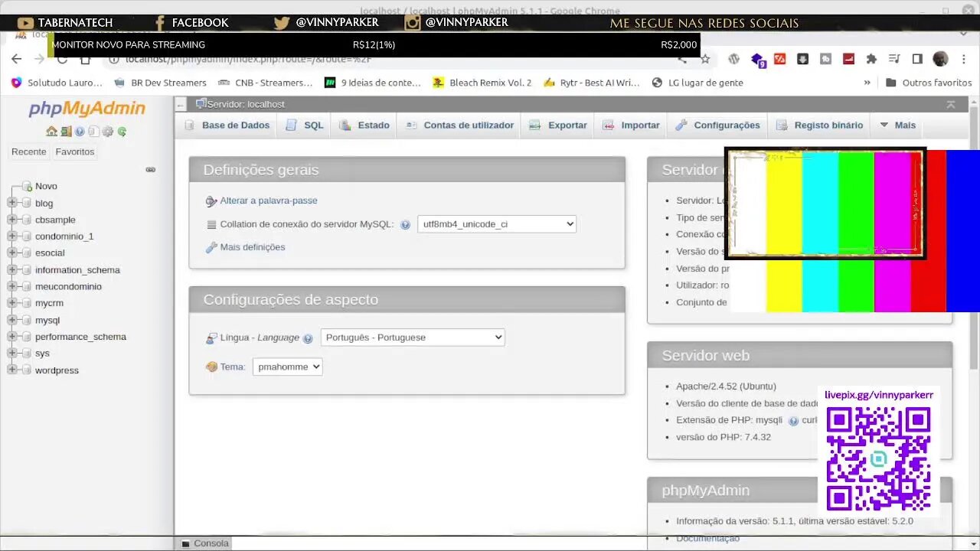Open BR Dev Streamers bookmark
Viewport: 980px width, 551px height.
(x=160, y=83)
